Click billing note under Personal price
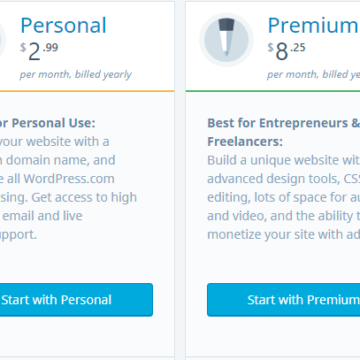360x360 pixels. [x=75, y=75]
